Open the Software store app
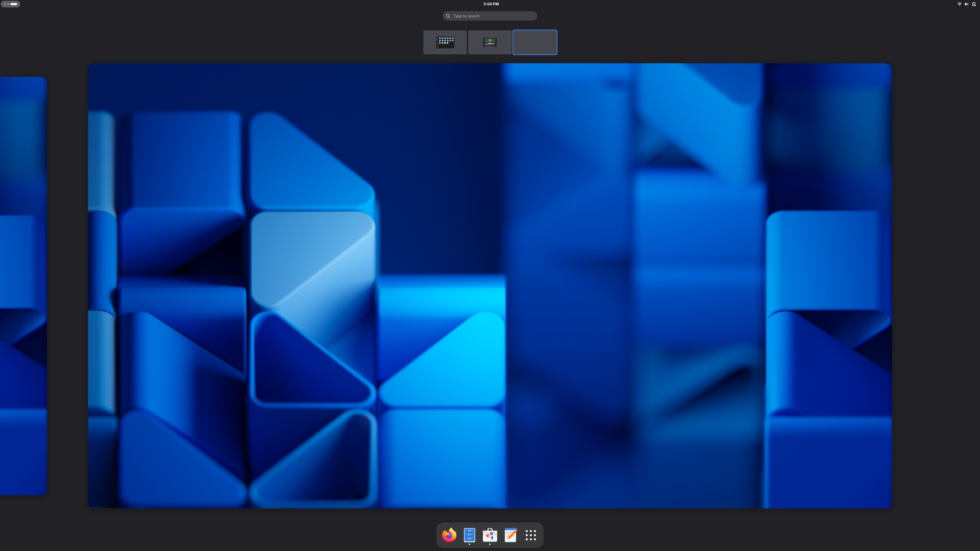This screenshot has height=551, width=980. pyautogui.click(x=490, y=535)
